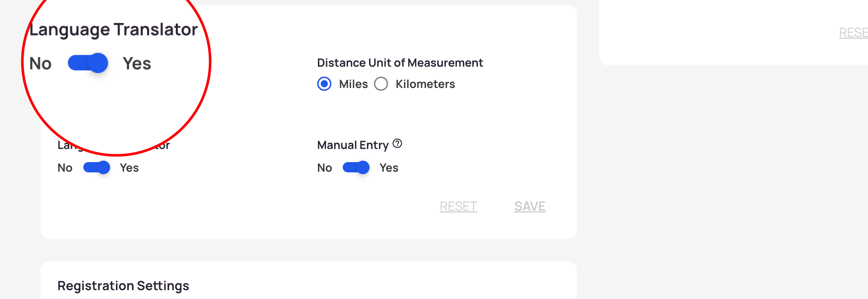
Task: Toggle the magnified Language Translator switch in the red circle
Action: [88, 63]
